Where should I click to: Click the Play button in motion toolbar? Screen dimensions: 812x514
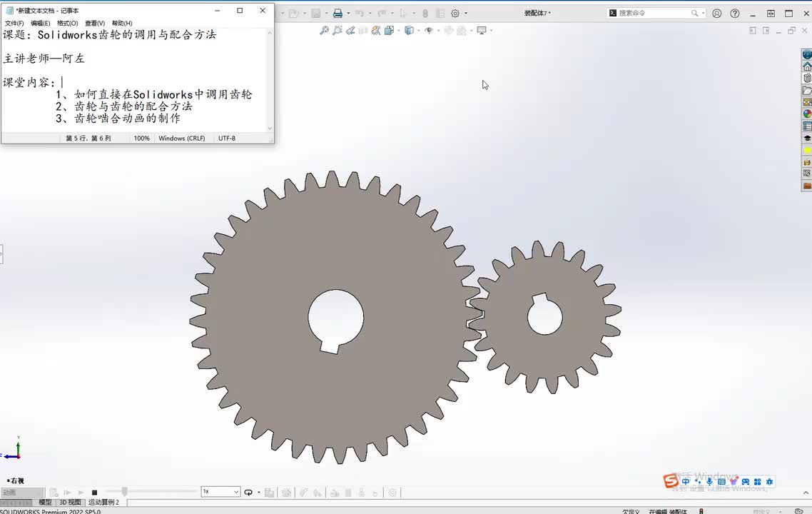(81, 493)
